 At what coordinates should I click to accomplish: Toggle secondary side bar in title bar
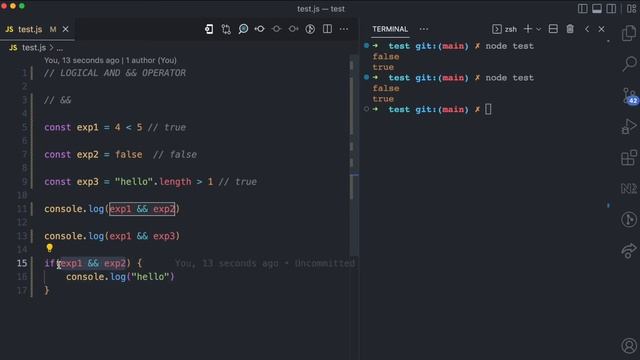pos(611,9)
